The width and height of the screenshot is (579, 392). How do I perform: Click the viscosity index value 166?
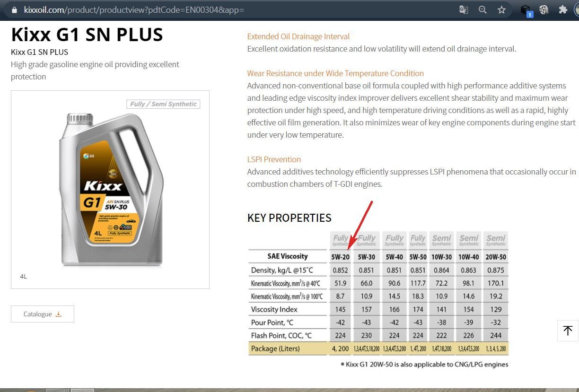(x=395, y=309)
